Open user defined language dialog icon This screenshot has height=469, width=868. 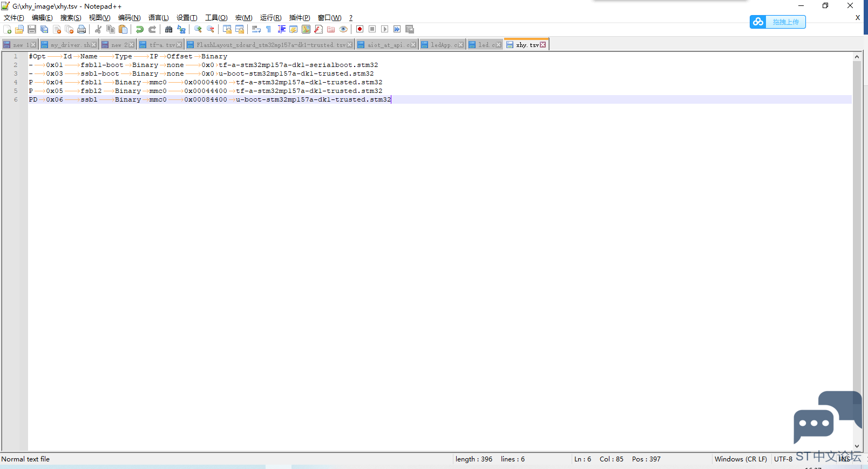294,29
